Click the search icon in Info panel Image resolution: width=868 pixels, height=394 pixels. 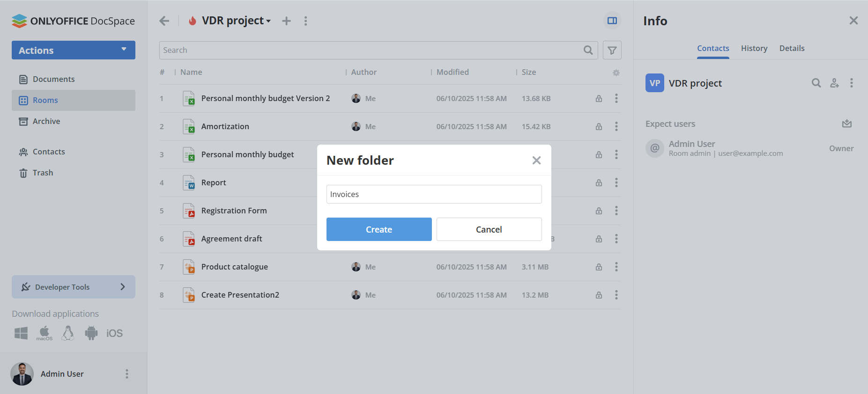coord(816,83)
